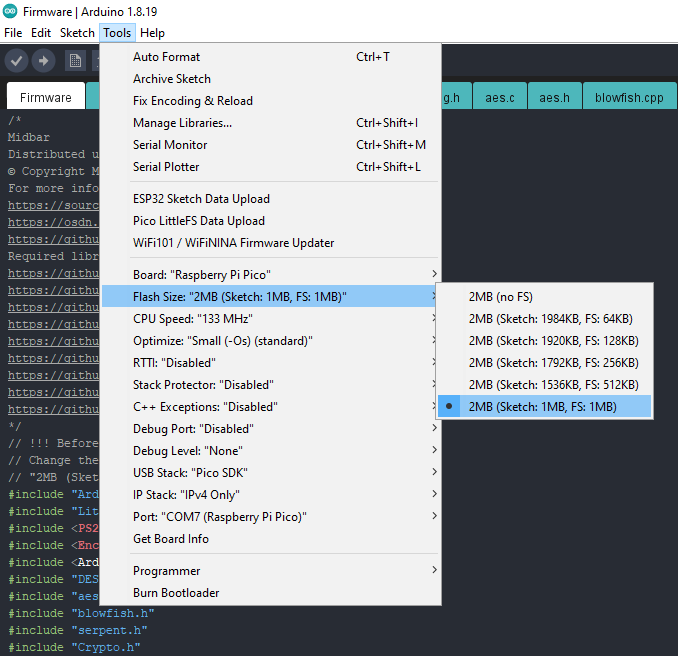Switch to the aes.c tab
This screenshot has height=656, width=678.
point(500,98)
